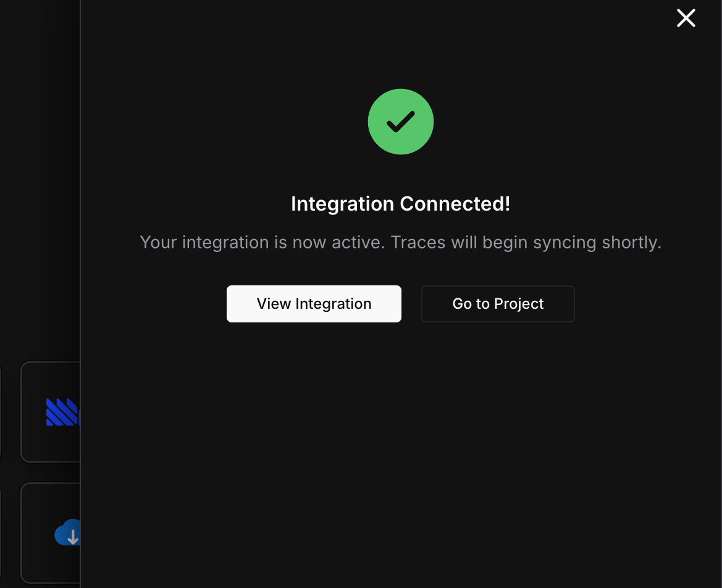The image size is (722, 588).
Task: Click the Integration Connected heading
Action: tap(400, 204)
